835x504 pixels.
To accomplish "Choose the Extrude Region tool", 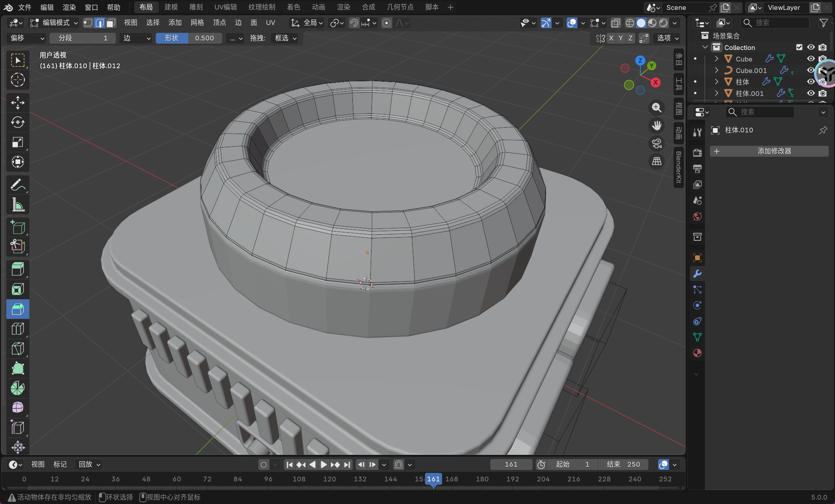I will tap(17, 269).
